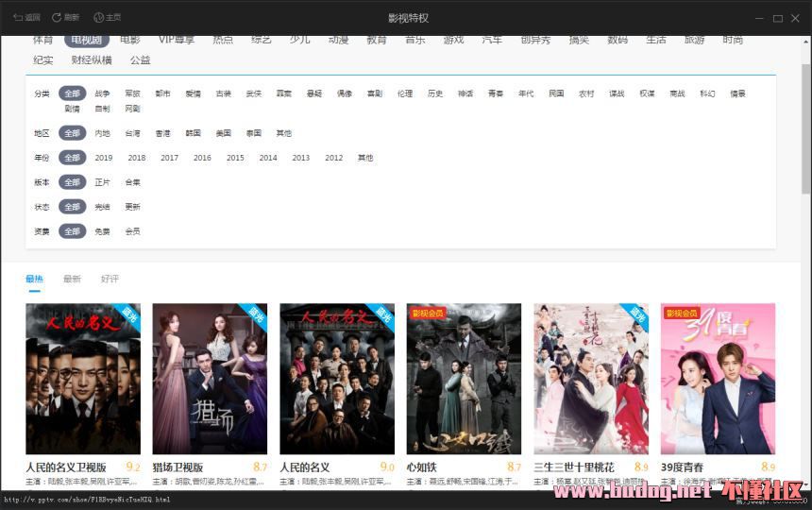The width and height of the screenshot is (812, 510).
Task: Choose 合集 version filter
Action: coord(132,182)
